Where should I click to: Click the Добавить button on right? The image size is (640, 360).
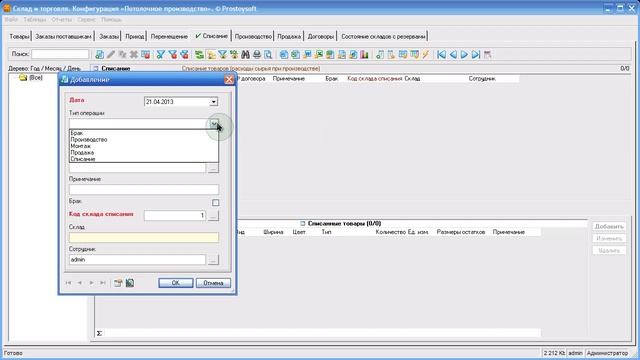[x=609, y=227]
